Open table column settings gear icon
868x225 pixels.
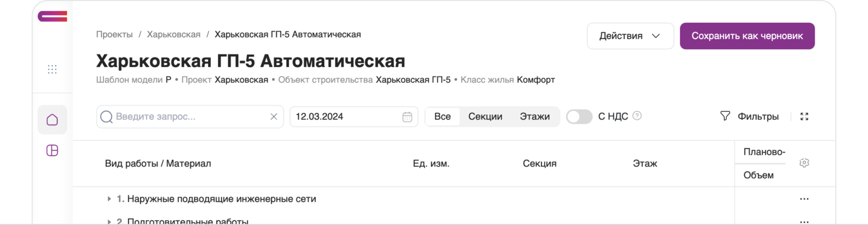pyautogui.click(x=804, y=163)
